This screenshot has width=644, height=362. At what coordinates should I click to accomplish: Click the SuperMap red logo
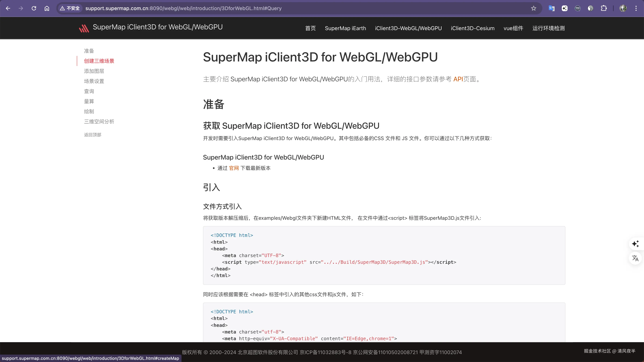coord(84,28)
